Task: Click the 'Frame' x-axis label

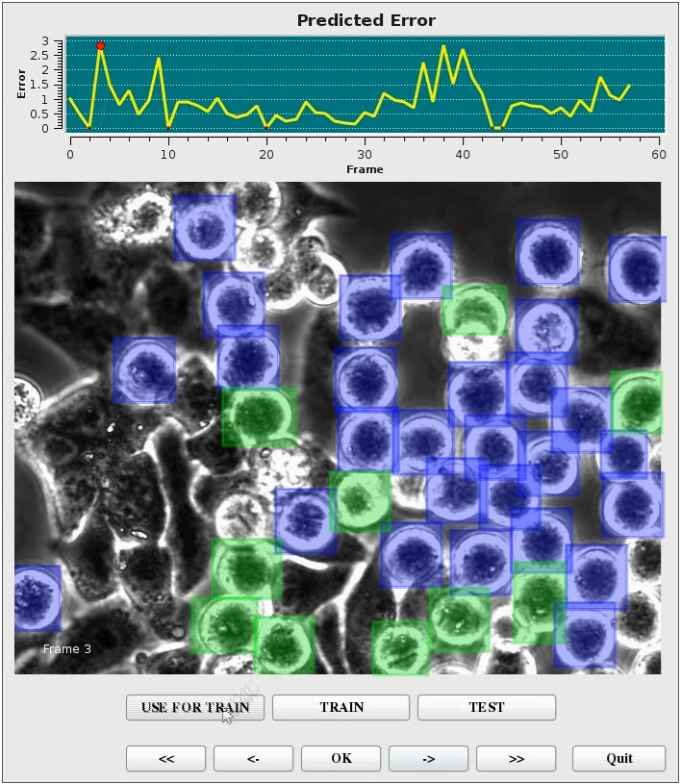Action: [x=365, y=169]
